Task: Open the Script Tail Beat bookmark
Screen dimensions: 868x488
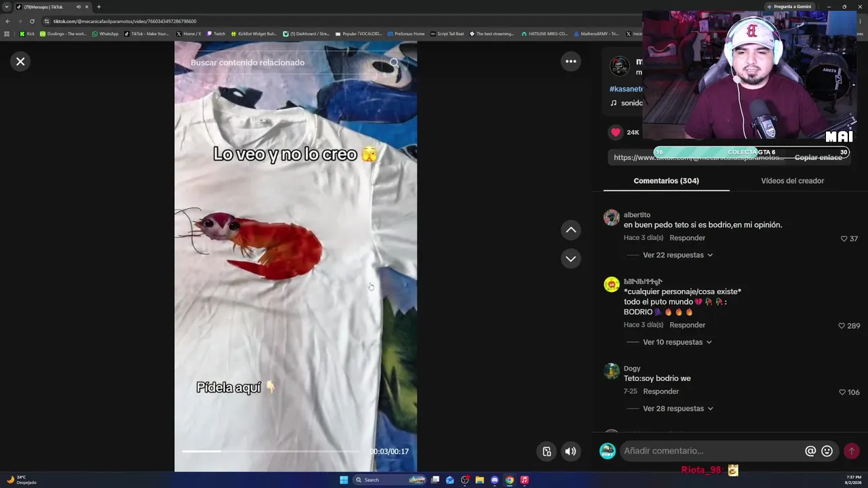Action: click(x=447, y=33)
